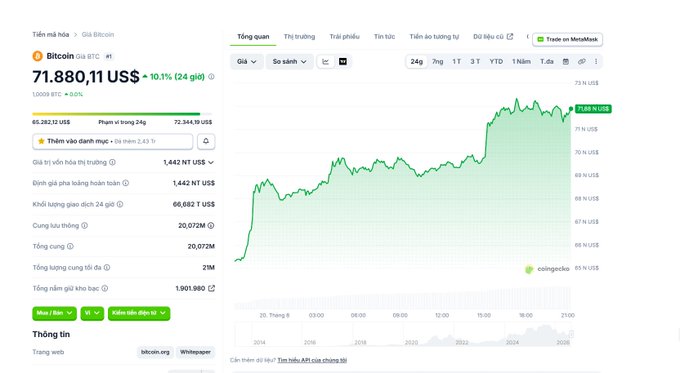Click the historical range navigator below chart

[402, 334]
